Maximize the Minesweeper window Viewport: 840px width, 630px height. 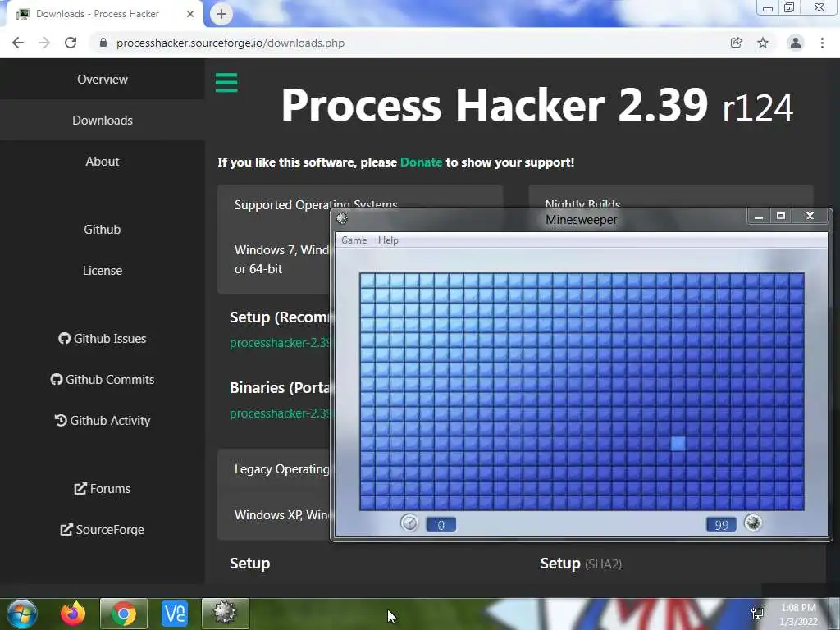coord(781,216)
